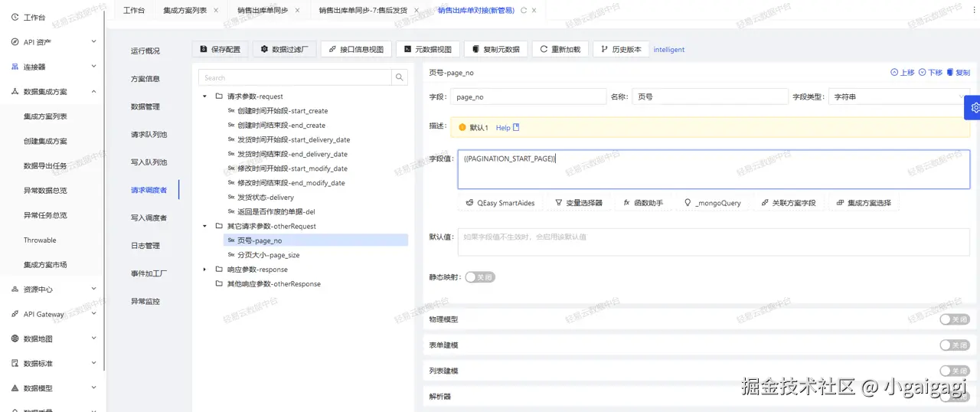980x412 pixels.
Task: Open QEasy SmartAides helper
Action: (501, 203)
